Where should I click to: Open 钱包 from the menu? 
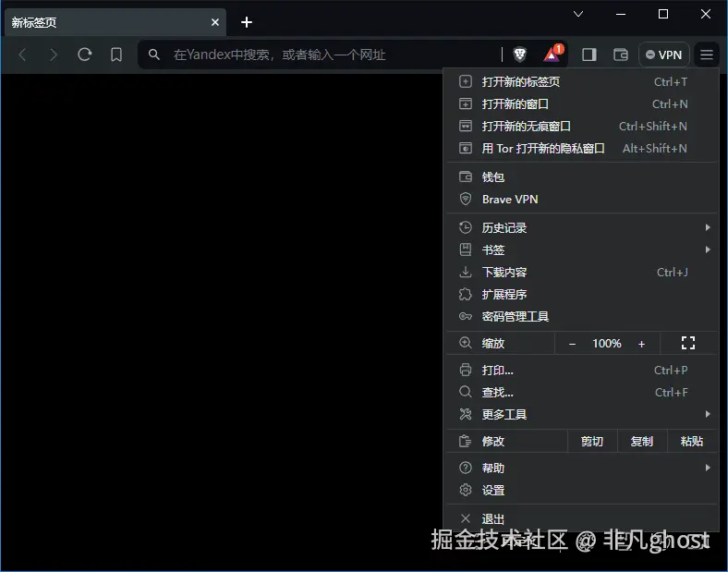pos(582,176)
